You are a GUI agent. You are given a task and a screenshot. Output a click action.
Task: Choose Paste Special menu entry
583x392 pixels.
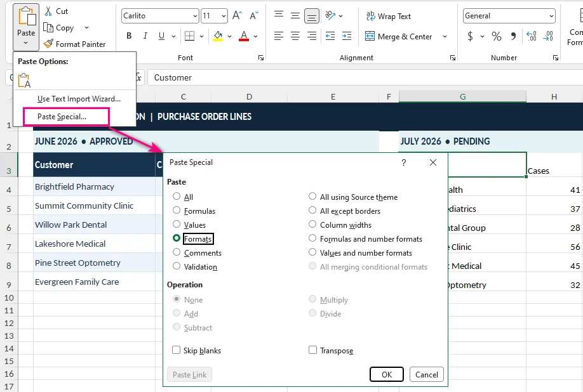point(62,117)
